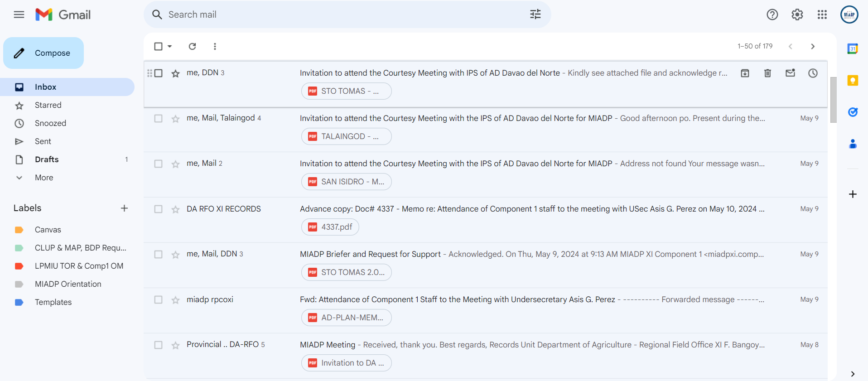Open Google Keep in side panel
Image resolution: width=868 pixels, height=381 pixels.
pyautogui.click(x=853, y=81)
